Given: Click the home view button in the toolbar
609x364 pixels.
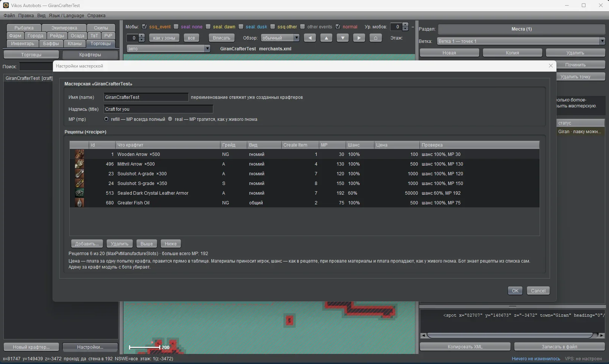Looking at the screenshot, I should click(376, 38).
